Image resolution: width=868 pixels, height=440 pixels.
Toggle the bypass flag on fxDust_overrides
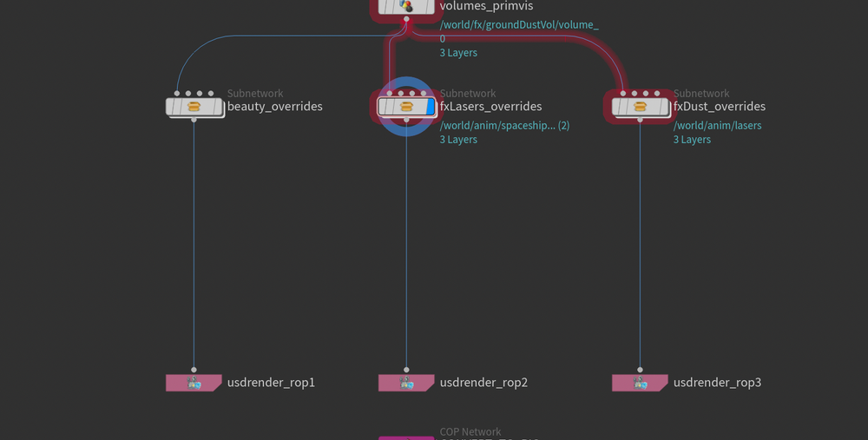coord(618,107)
